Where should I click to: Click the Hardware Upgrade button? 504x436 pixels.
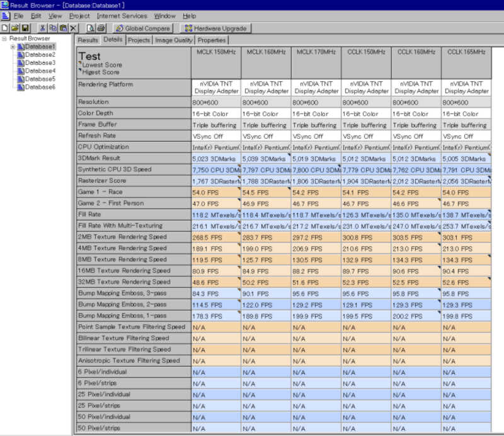coord(215,28)
